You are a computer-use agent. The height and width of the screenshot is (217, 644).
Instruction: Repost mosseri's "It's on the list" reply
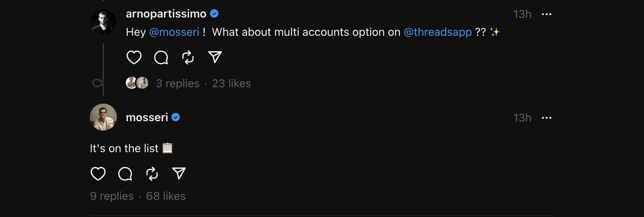point(152,174)
